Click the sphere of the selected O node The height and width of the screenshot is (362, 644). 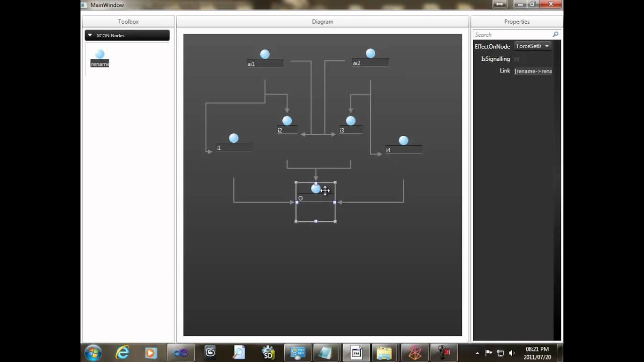tap(315, 189)
